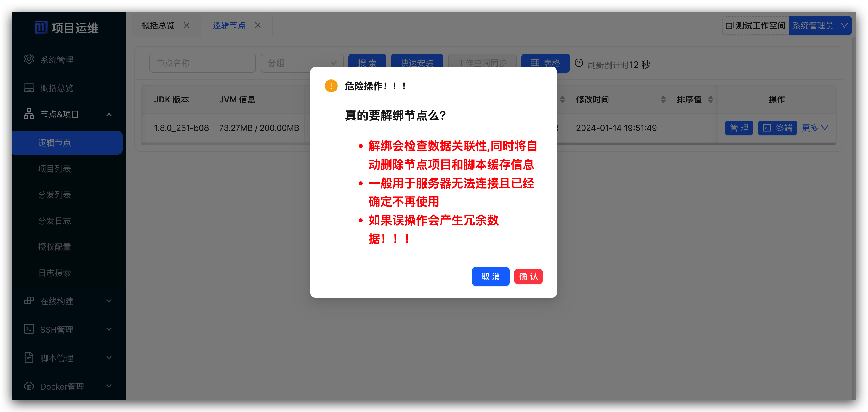The height and width of the screenshot is (412, 868).
Task: Click the 脚本管理 document icon
Action: (x=29, y=358)
